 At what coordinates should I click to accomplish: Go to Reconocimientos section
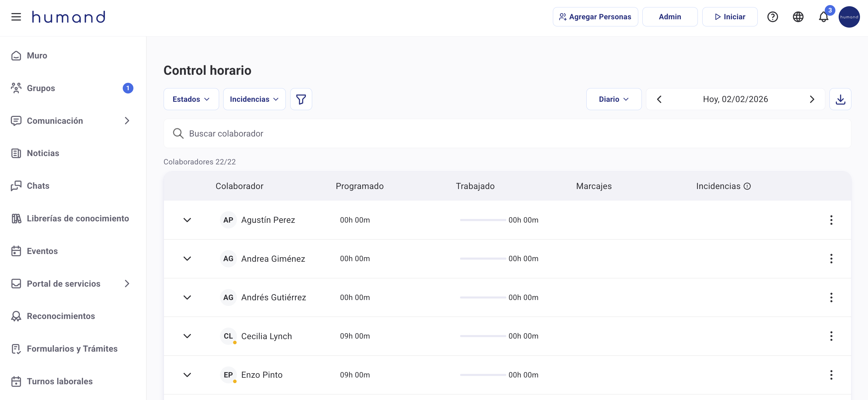[61, 316]
